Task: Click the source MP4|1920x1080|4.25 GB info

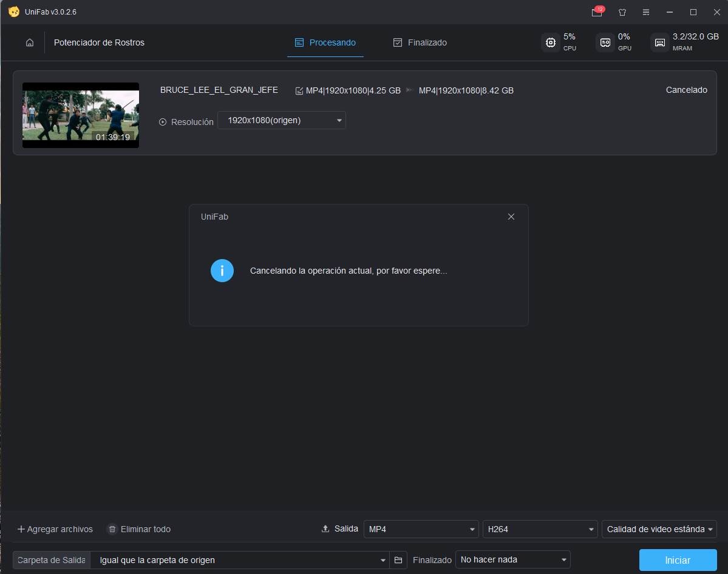Action: 353,90
